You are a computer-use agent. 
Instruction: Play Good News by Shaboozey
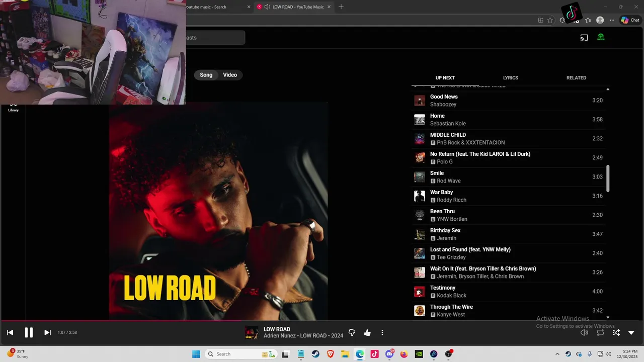(x=509, y=101)
